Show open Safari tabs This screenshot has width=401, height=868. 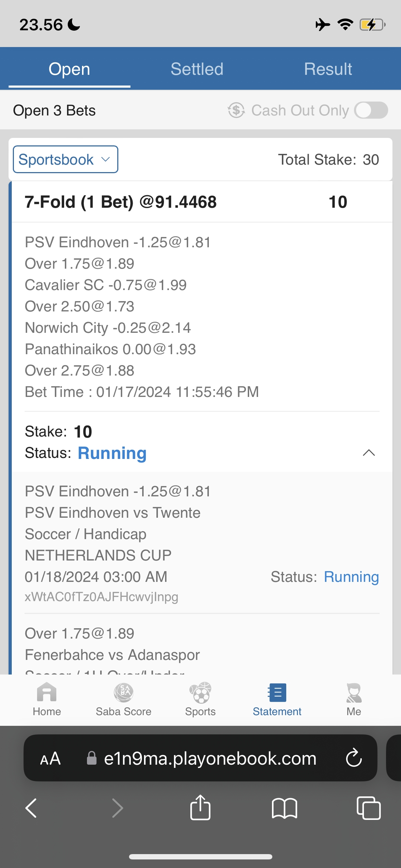point(369,808)
